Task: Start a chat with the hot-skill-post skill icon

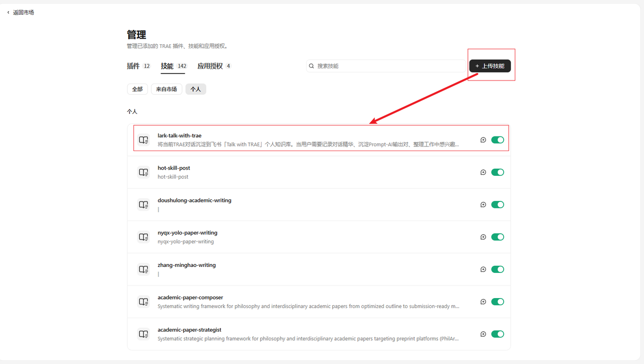Action: [x=483, y=172]
